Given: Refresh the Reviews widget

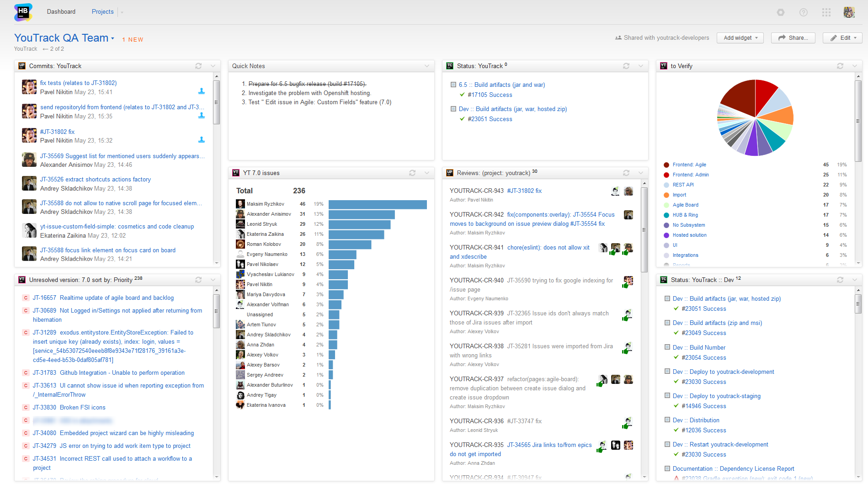Looking at the screenshot, I should [x=626, y=173].
